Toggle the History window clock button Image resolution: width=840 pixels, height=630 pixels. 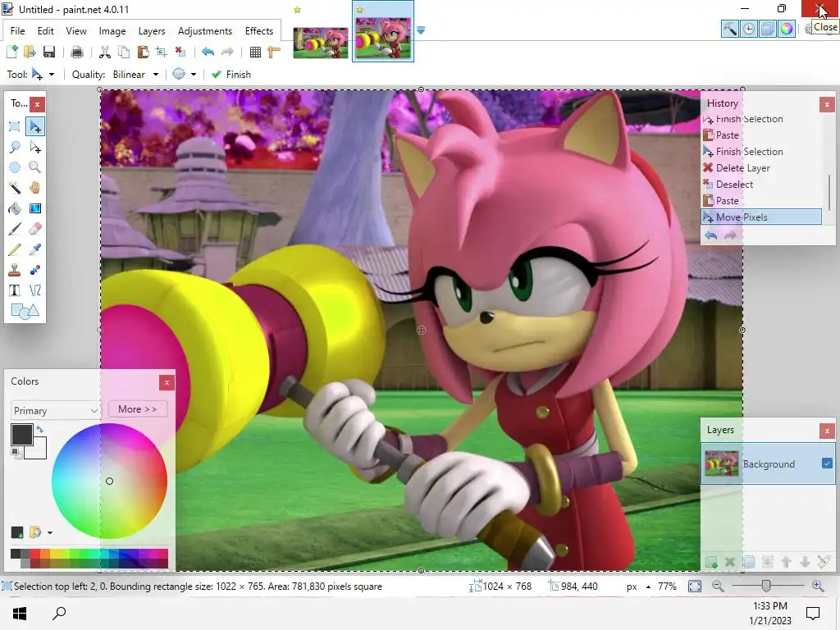(749, 29)
